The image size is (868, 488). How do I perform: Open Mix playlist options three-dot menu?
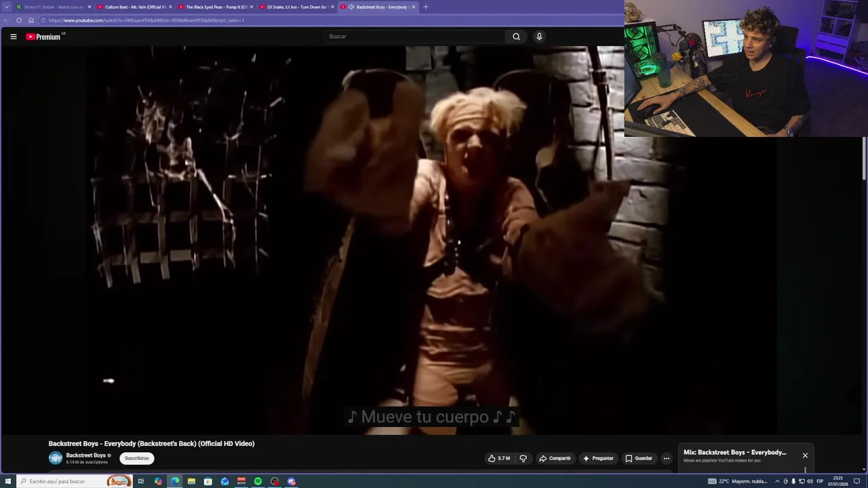pyautogui.click(x=805, y=470)
